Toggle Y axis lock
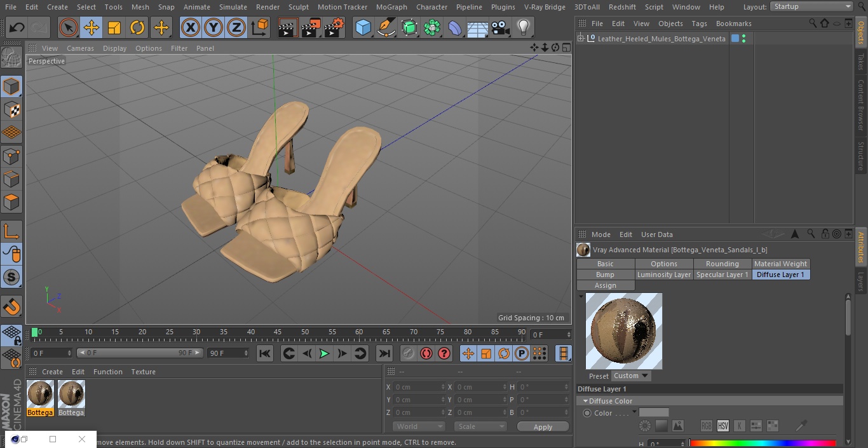The image size is (868, 448). (214, 27)
